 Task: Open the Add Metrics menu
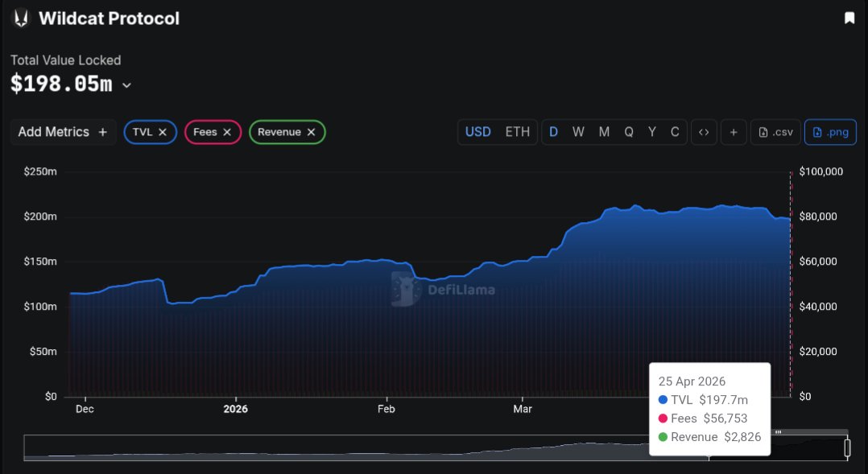(63, 132)
